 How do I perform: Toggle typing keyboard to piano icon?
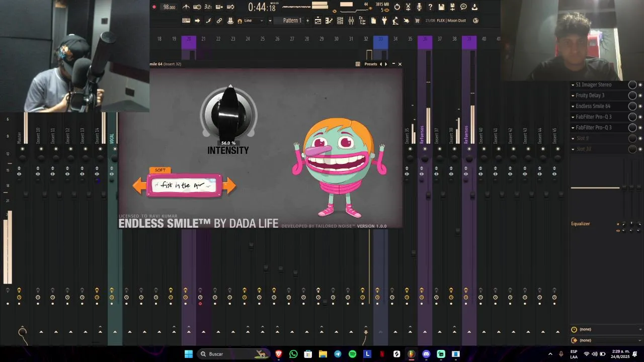tap(186, 21)
